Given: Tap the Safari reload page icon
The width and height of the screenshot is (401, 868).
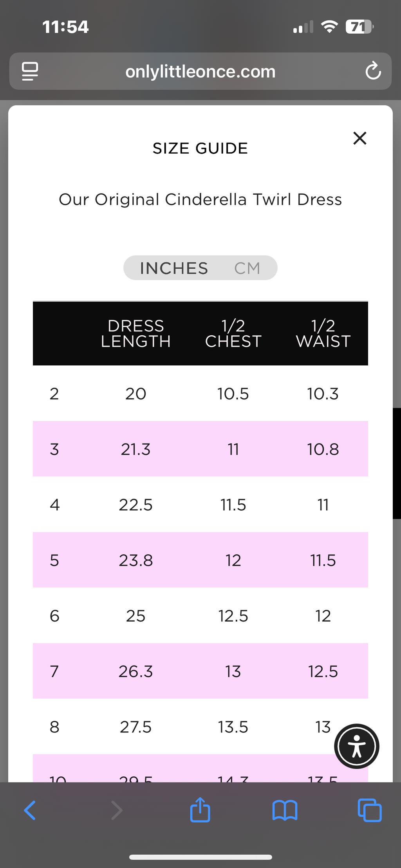Looking at the screenshot, I should pos(373,71).
